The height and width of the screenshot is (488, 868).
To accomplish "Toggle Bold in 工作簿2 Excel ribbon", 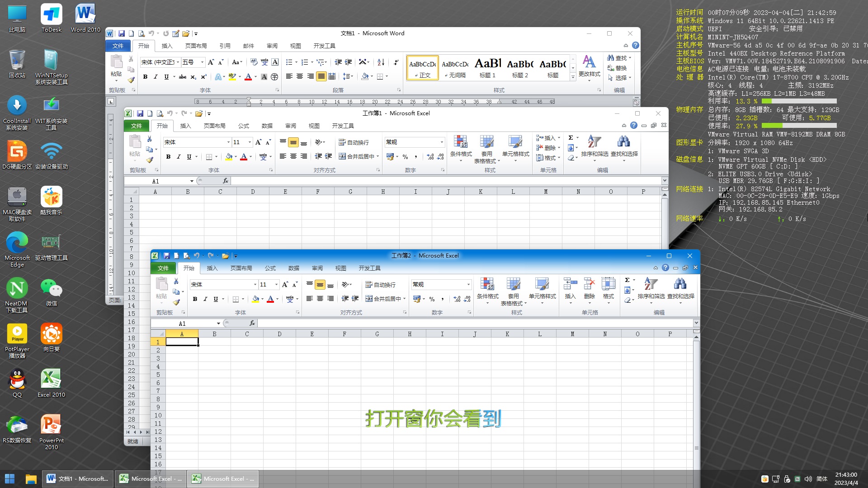I will coord(195,299).
